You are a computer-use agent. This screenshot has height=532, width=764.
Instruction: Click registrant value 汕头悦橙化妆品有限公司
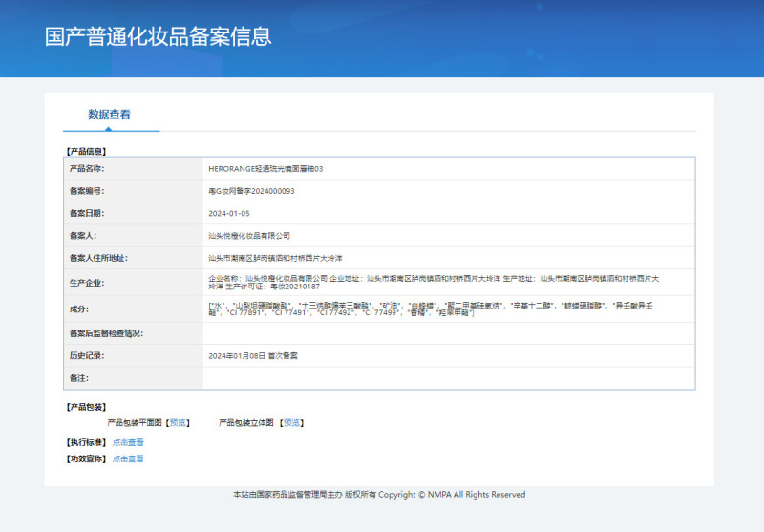[249, 236]
